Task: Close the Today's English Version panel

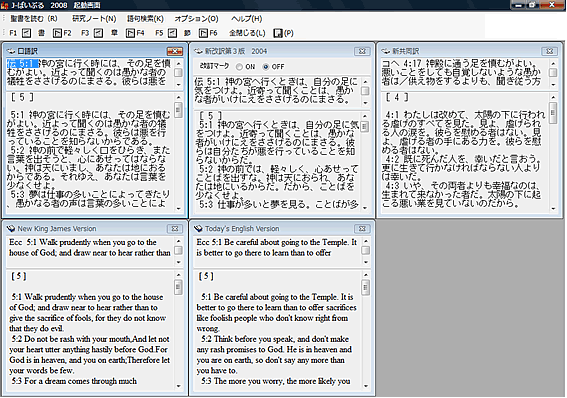Action: [362, 228]
